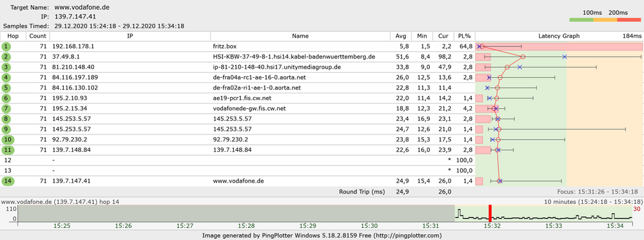This screenshot has height=240, width=644.
Task: Click the Name column header
Action: pos(300,36)
